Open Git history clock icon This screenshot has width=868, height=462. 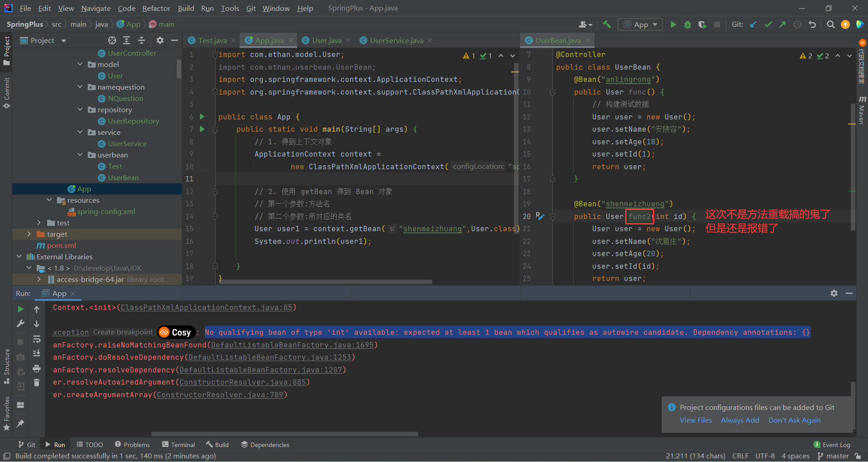click(797, 24)
